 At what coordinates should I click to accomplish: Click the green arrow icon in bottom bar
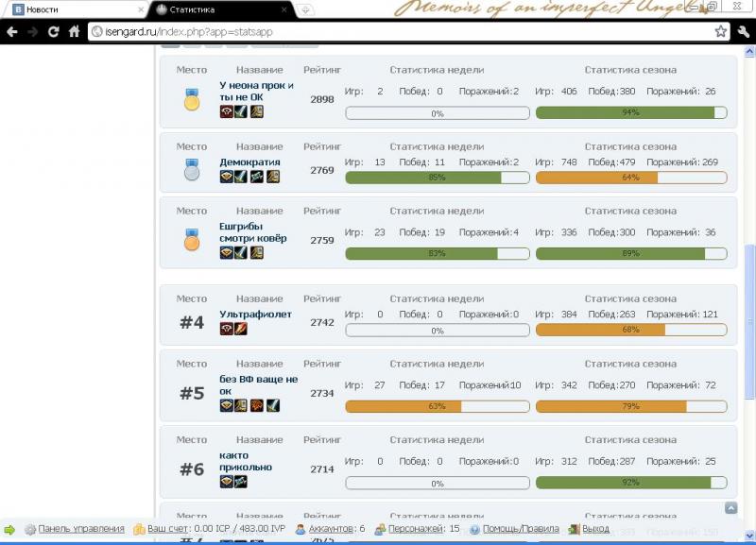(9, 530)
